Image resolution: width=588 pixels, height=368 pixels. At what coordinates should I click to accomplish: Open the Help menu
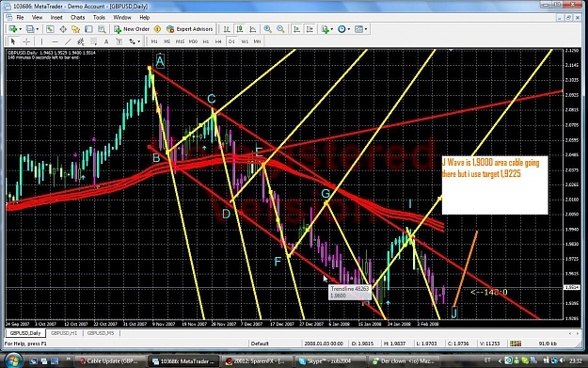coord(144,17)
